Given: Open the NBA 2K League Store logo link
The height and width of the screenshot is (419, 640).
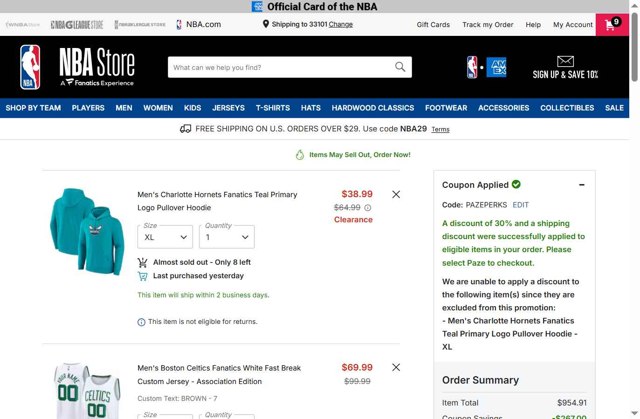Looking at the screenshot, I should (140, 24).
